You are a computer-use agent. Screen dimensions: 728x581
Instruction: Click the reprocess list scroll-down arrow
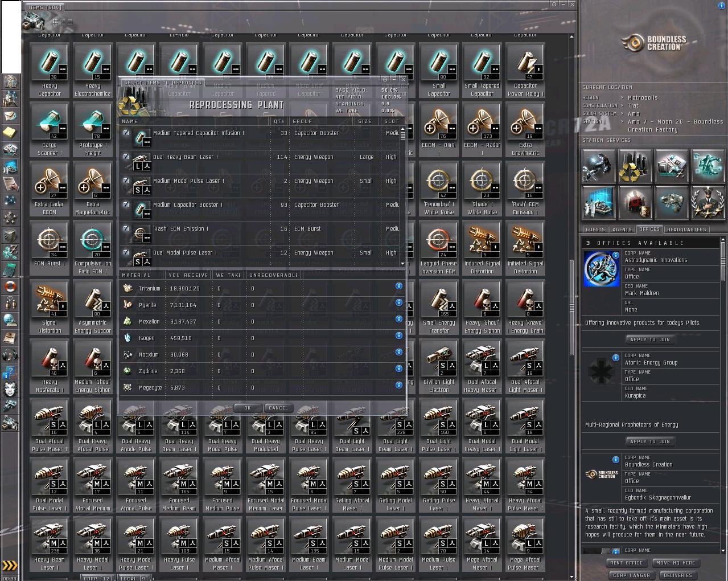(403, 264)
